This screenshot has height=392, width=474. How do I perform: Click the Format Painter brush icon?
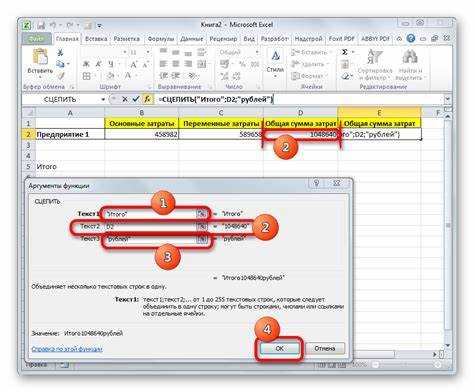(61, 76)
